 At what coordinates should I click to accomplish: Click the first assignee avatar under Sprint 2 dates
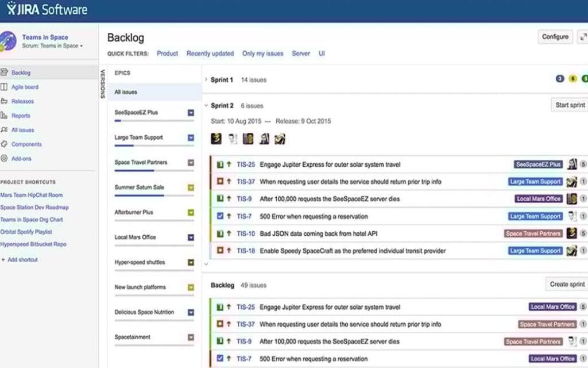216,139
